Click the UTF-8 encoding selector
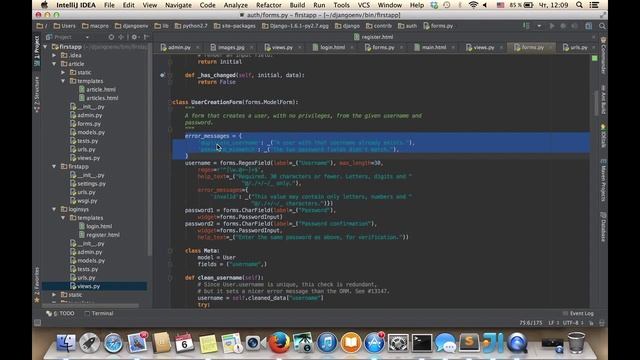 point(572,323)
